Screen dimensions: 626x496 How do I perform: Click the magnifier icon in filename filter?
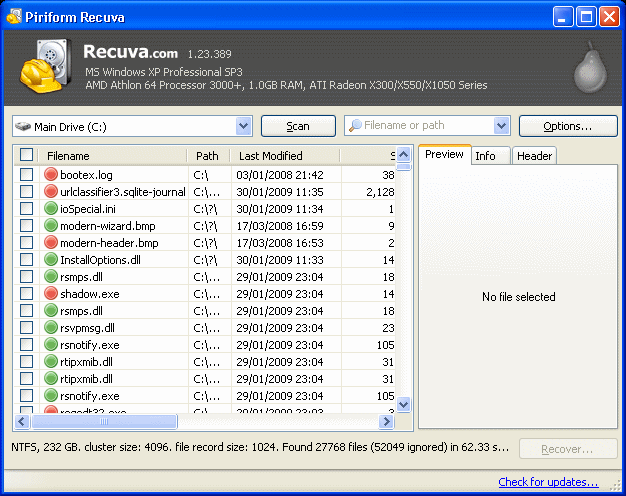point(355,125)
